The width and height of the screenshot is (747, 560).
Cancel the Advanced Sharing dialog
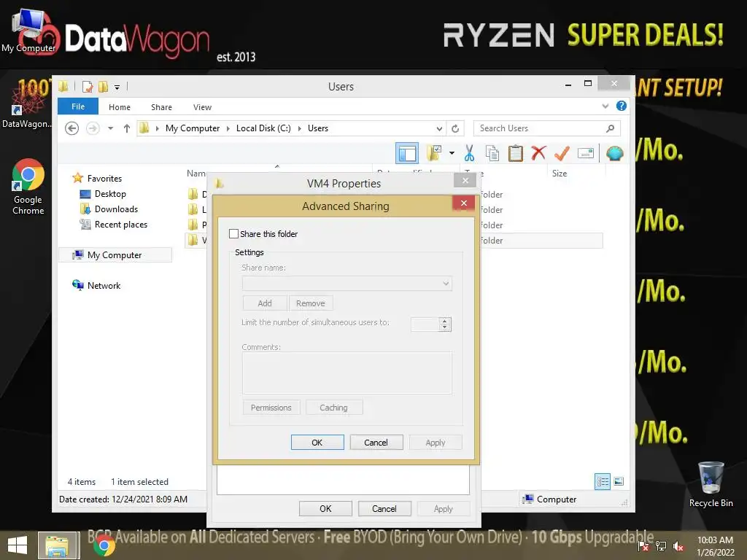[376, 443]
